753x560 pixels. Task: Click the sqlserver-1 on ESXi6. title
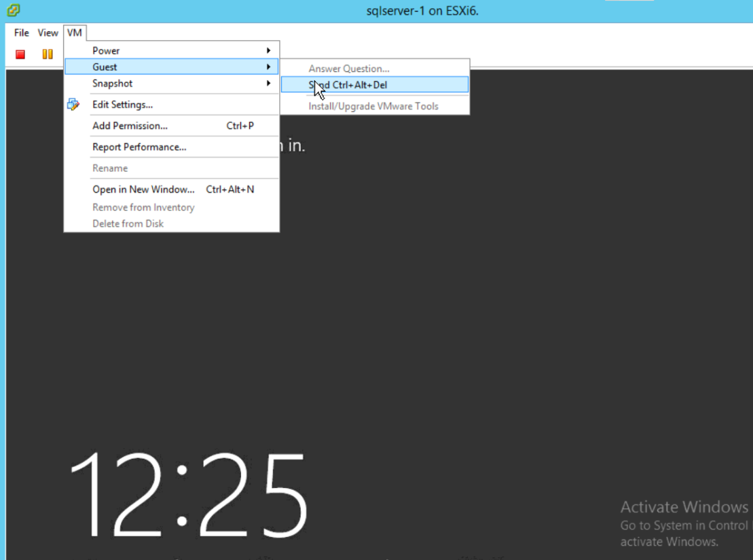click(x=422, y=11)
